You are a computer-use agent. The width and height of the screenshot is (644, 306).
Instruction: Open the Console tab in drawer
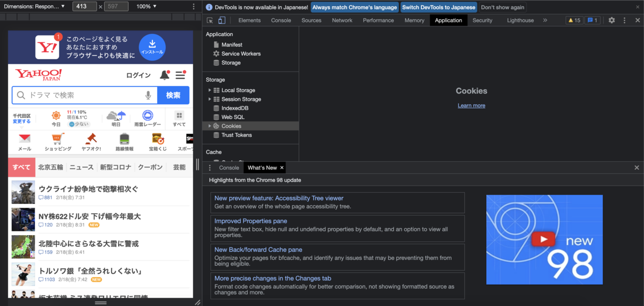coord(229,168)
